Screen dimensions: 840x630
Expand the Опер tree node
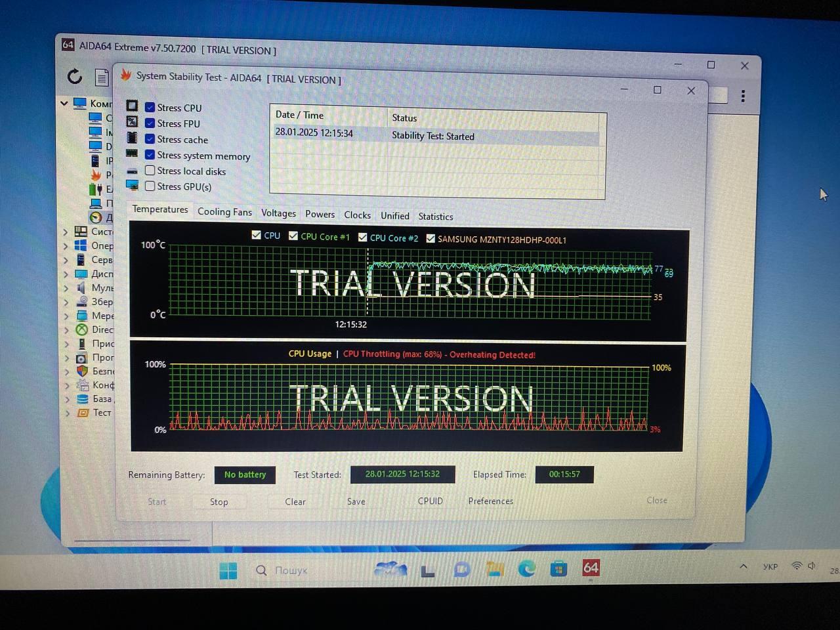[x=66, y=246]
